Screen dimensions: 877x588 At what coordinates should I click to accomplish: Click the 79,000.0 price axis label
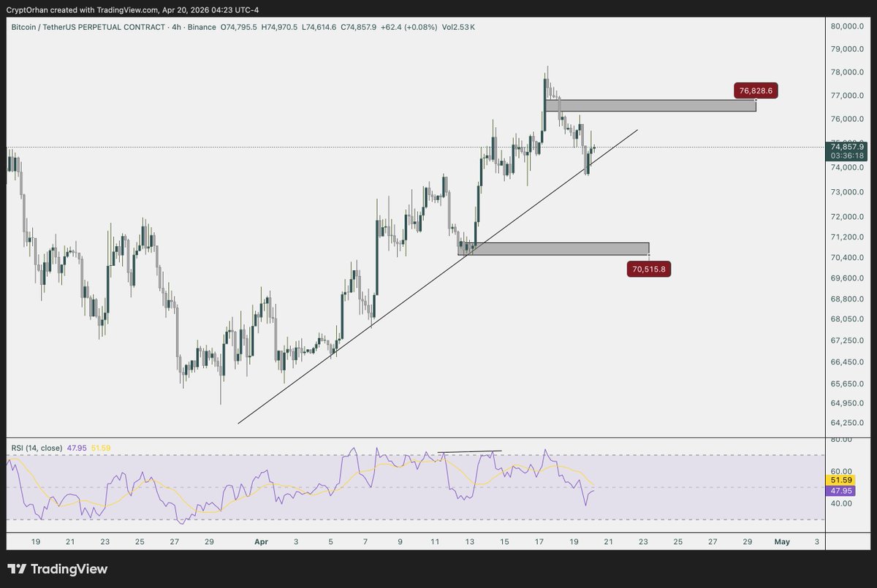pyautogui.click(x=848, y=49)
